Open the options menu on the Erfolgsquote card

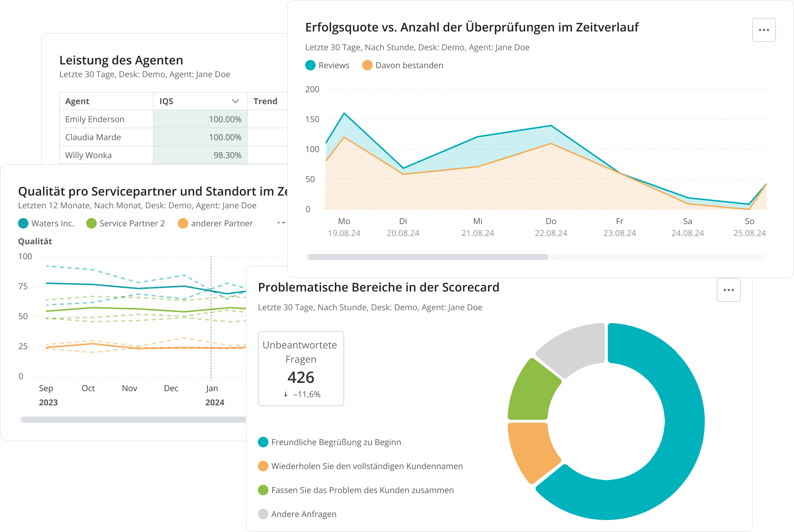click(x=764, y=30)
